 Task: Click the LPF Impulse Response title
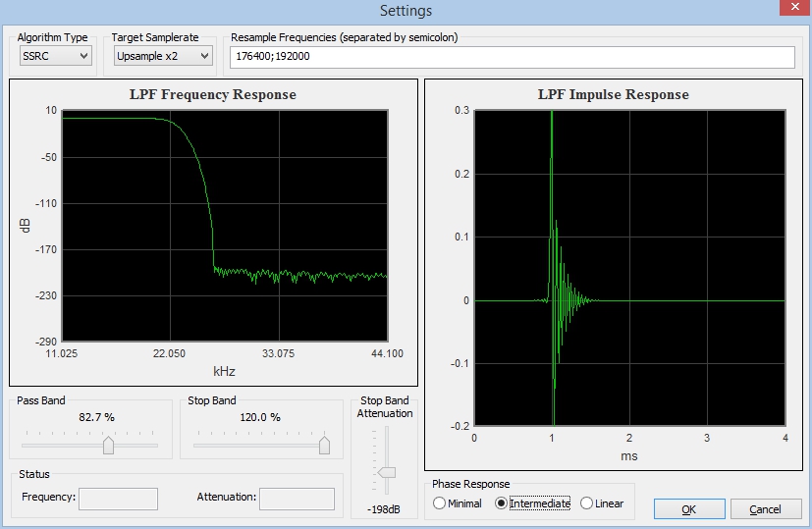pos(613,95)
